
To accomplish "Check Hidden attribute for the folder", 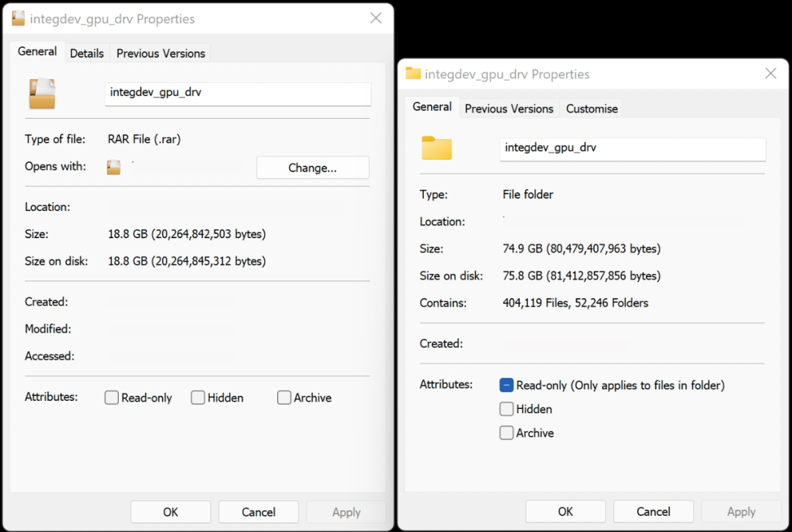I will click(506, 409).
